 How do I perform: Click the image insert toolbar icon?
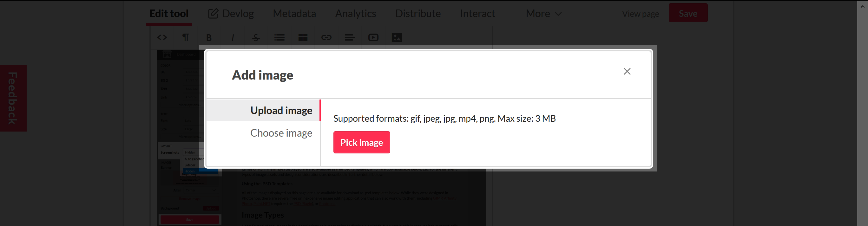point(397,37)
